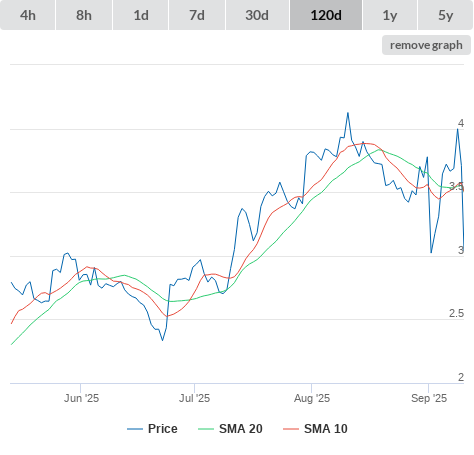Select the 4h time range tab
The image size is (474, 455).
28,15
